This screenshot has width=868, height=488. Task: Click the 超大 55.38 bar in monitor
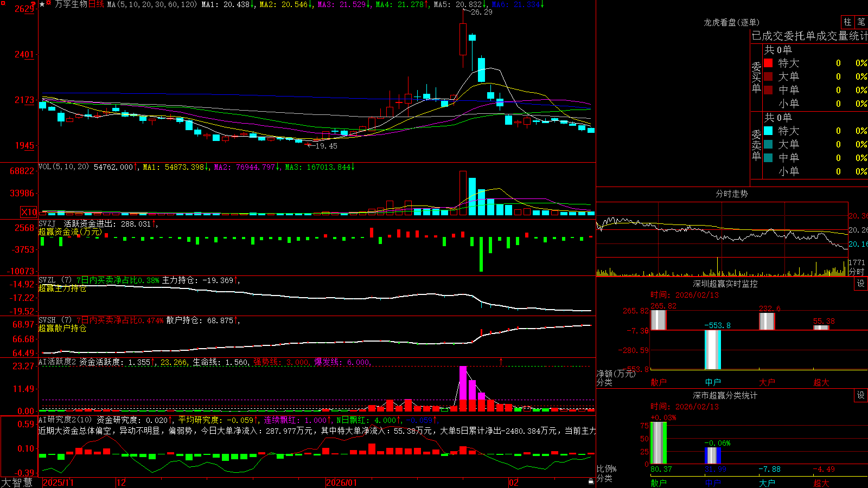(x=821, y=327)
